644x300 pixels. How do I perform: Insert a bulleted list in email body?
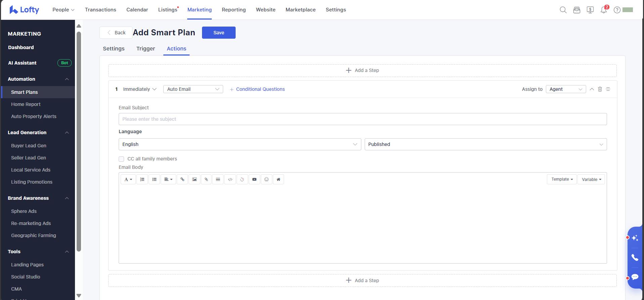click(x=154, y=179)
